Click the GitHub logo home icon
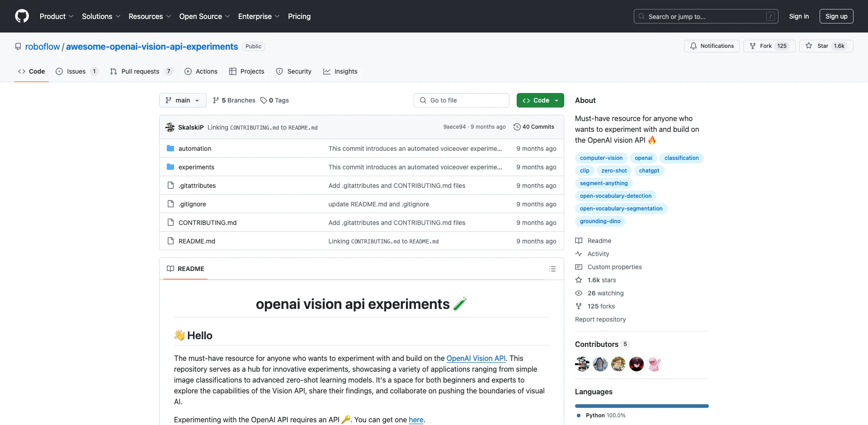This screenshot has width=868, height=425. (22, 16)
